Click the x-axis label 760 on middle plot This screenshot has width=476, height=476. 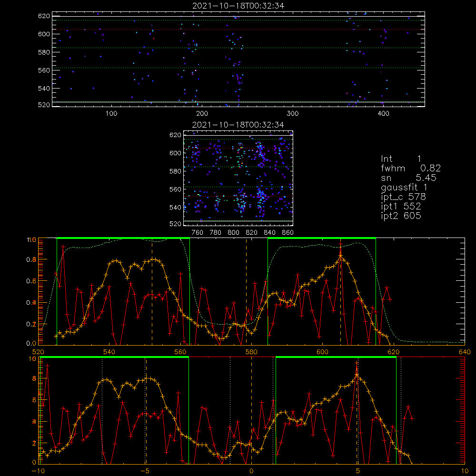(198, 233)
